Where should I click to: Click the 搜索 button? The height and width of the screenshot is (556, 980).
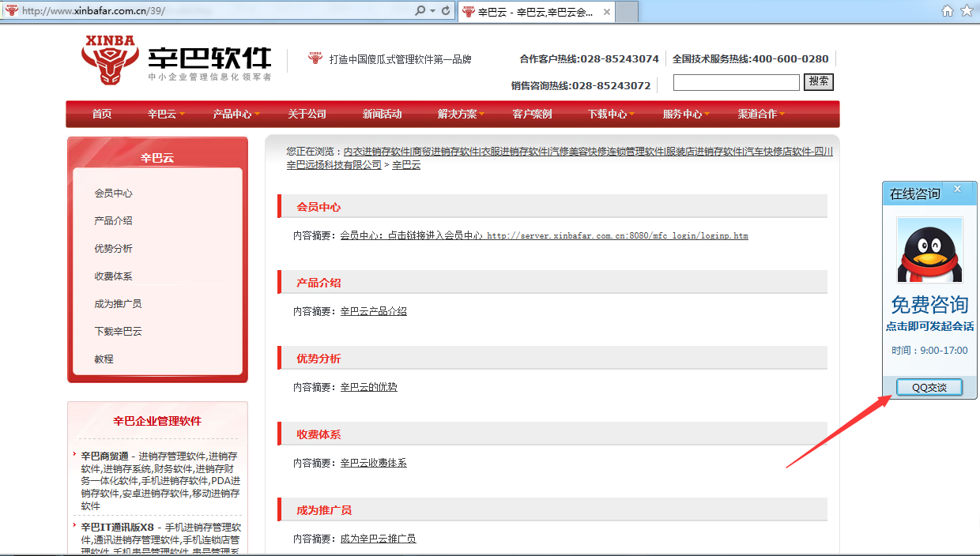coord(819,82)
